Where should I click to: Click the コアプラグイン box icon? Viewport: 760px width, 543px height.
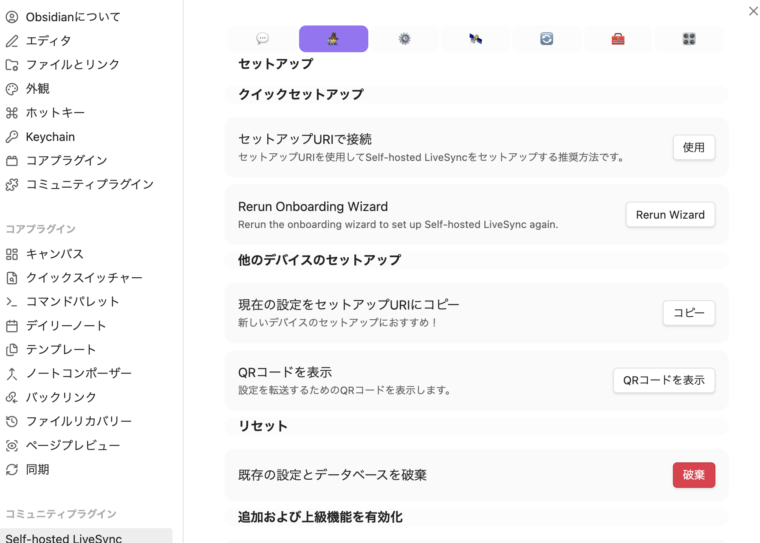pos(12,160)
